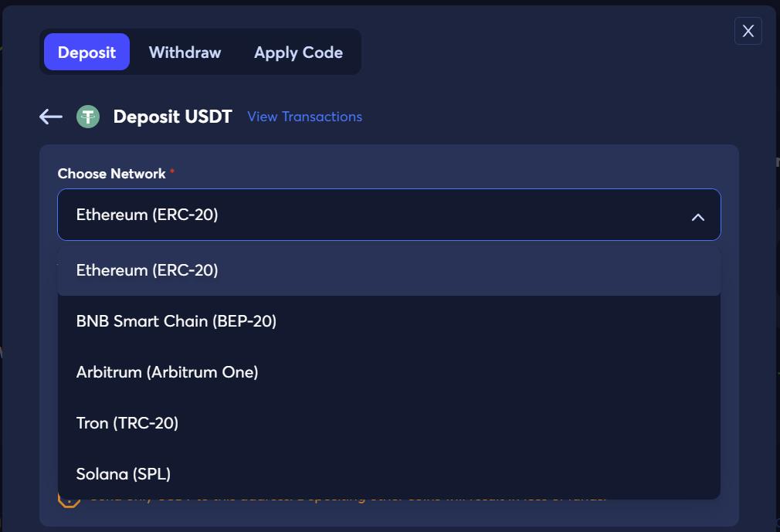Pick Arbitrum (Arbitrum One) as network
This screenshot has height=532, width=780.
(x=389, y=372)
